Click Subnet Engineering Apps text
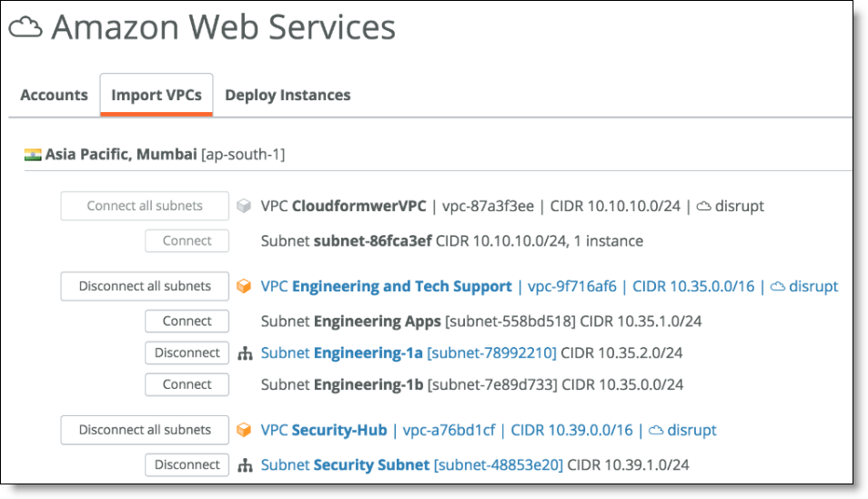Viewport: 868px width, 499px height. tap(351, 321)
